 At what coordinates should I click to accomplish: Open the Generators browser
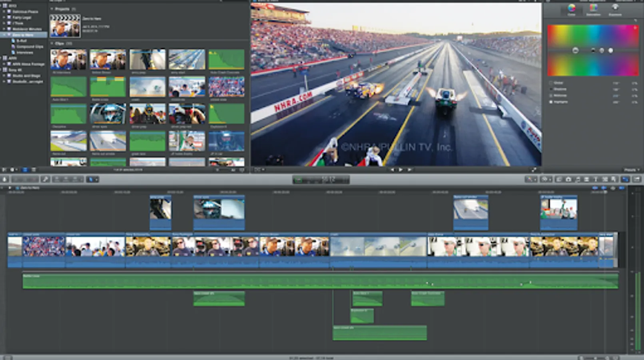605,180
